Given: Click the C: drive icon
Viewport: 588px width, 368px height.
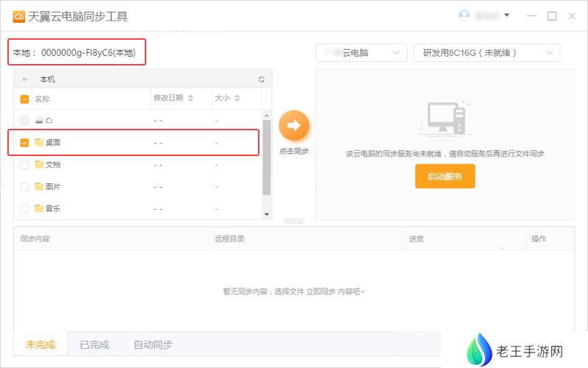Looking at the screenshot, I should (x=39, y=120).
